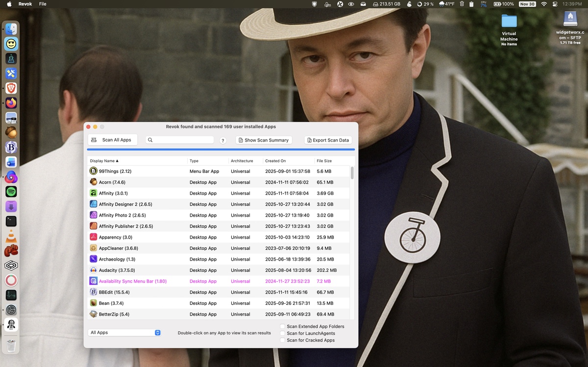Viewport: 588px width, 367px height.
Task: Click the AppCleaner icon in app list
Action: [x=93, y=248]
